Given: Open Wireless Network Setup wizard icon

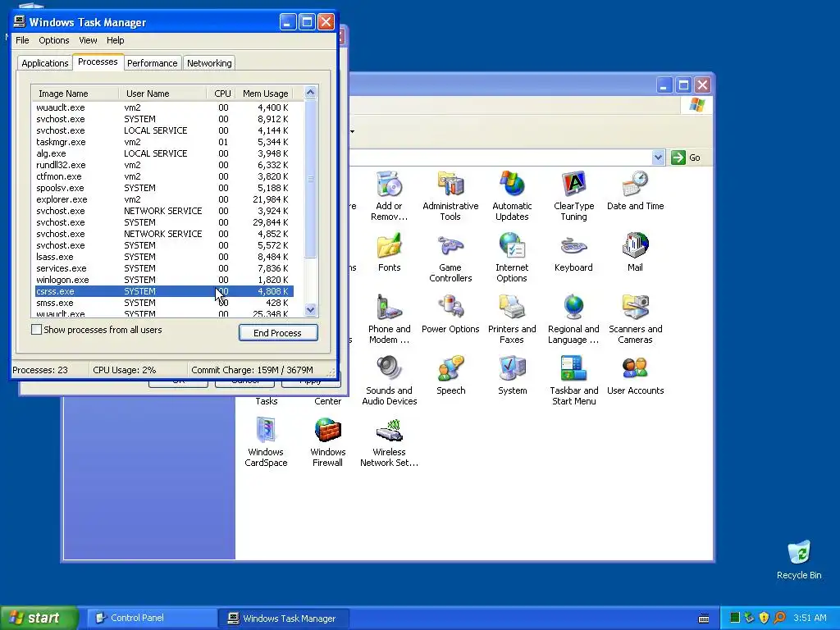Looking at the screenshot, I should click(x=389, y=442).
